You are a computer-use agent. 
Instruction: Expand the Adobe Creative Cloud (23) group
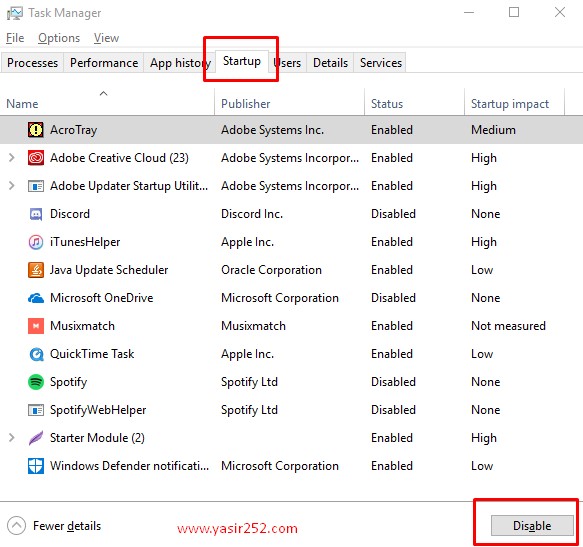12,158
